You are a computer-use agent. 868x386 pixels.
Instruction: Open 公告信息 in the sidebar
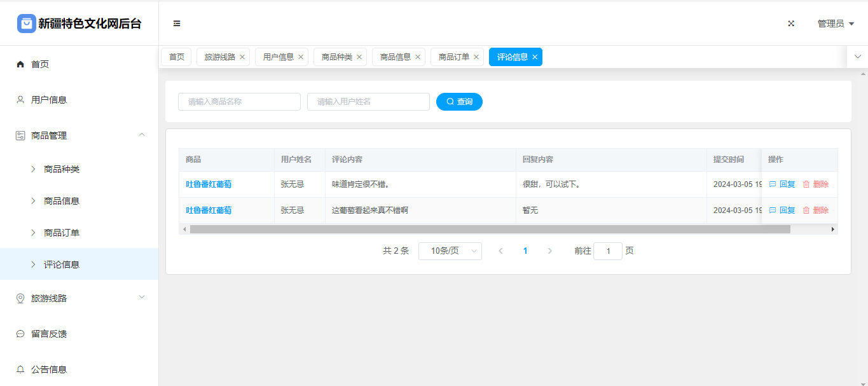click(49, 369)
